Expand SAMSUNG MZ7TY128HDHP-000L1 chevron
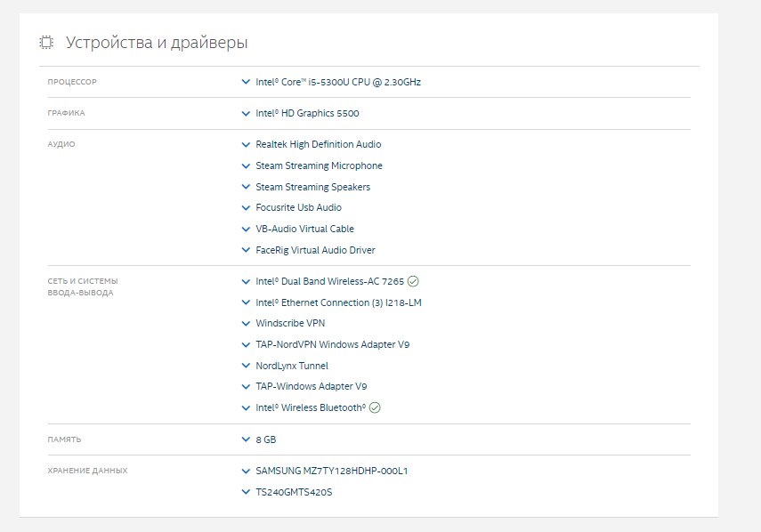This screenshot has width=761, height=532. click(246, 471)
